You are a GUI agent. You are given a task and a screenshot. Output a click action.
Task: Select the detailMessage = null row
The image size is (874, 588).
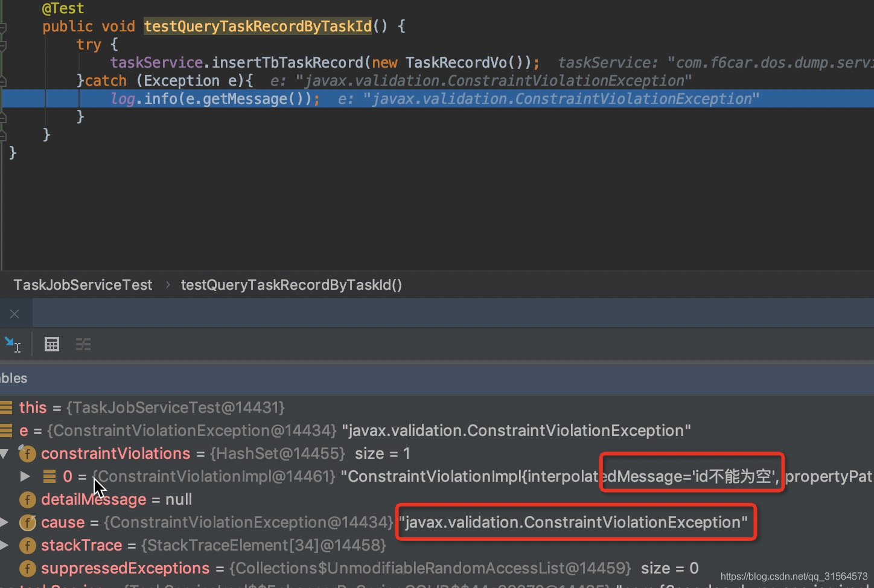(437, 499)
